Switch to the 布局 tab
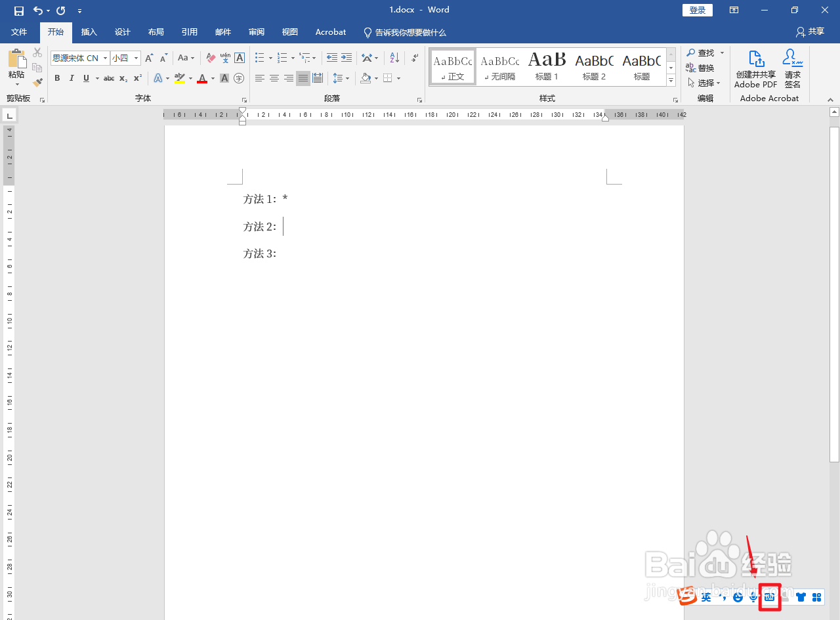840x620 pixels. pyautogui.click(x=156, y=32)
